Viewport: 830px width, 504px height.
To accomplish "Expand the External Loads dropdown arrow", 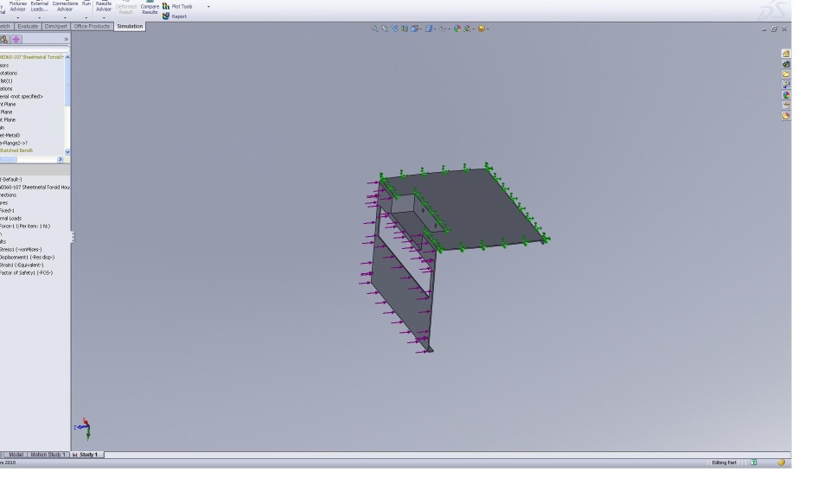I will coord(39,17).
